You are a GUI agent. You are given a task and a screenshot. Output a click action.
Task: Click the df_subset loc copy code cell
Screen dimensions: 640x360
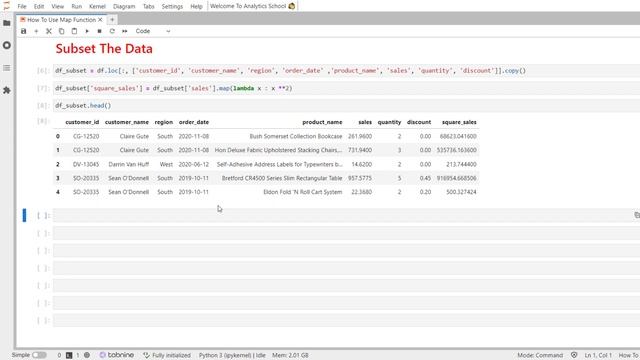(346, 71)
